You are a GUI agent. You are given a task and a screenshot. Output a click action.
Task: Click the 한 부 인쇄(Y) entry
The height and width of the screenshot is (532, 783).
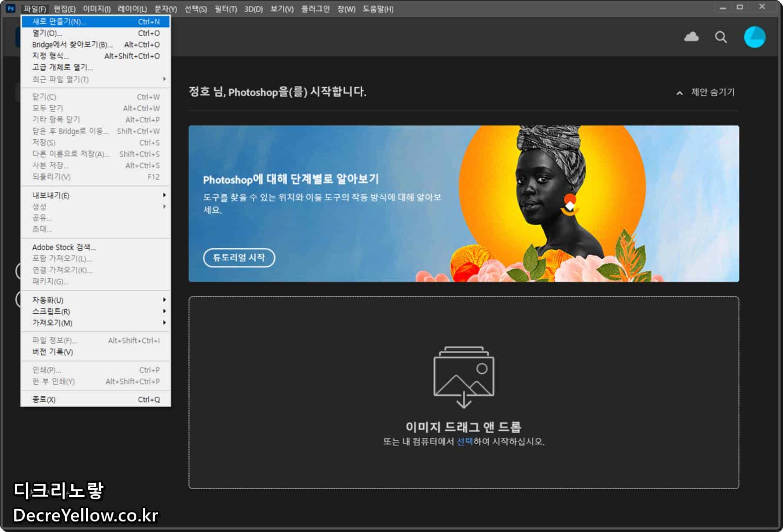tap(96, 381)
